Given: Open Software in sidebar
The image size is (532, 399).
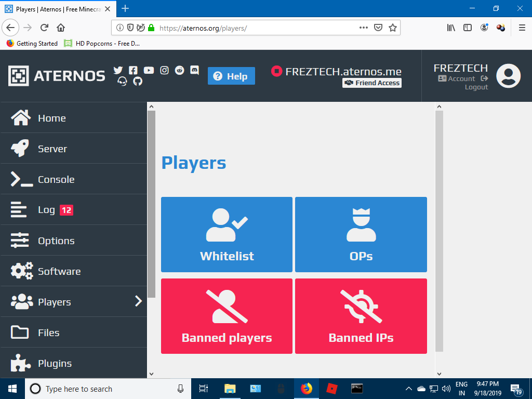Looking at the screenshot, I should (x=74, y=271).
